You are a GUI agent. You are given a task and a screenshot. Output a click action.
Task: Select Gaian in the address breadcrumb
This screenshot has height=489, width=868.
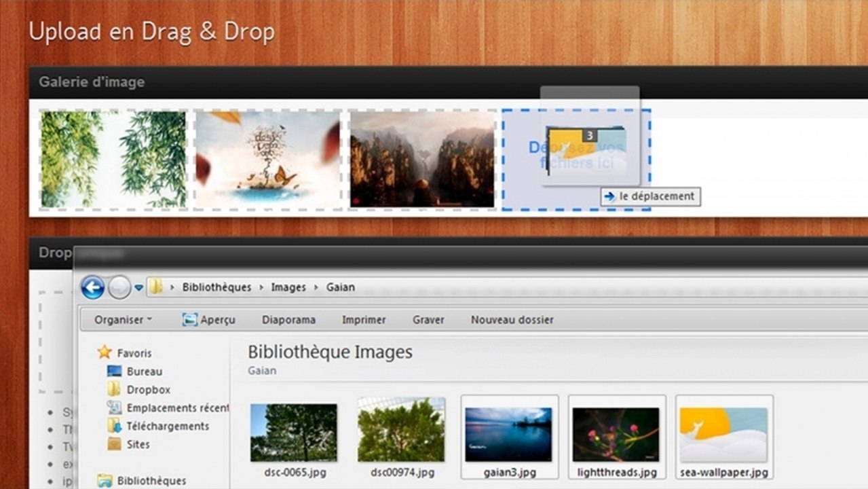340,287
